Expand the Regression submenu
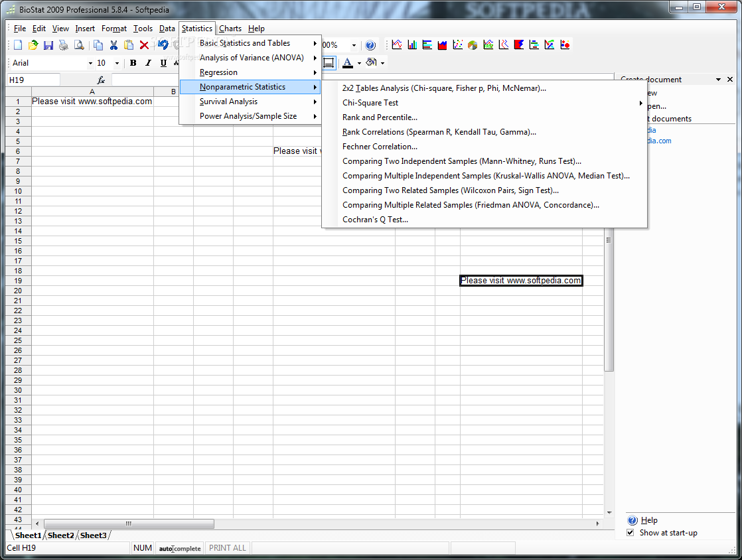 (x=251, y=72)
